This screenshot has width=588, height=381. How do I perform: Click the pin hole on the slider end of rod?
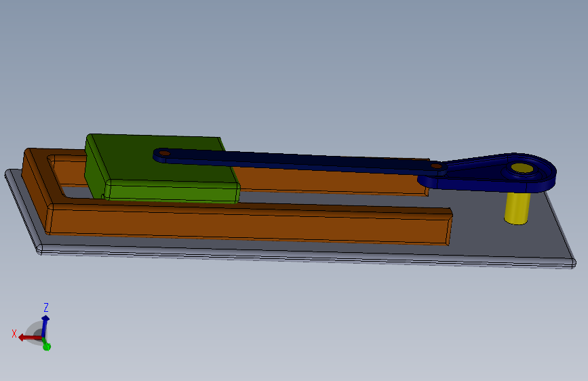click(164, 153)
